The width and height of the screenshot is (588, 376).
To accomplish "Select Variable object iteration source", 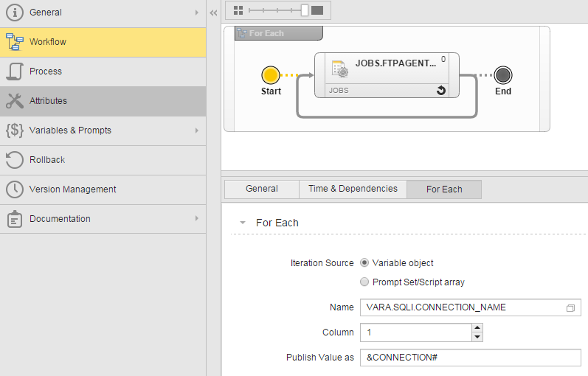I will 364,263.
